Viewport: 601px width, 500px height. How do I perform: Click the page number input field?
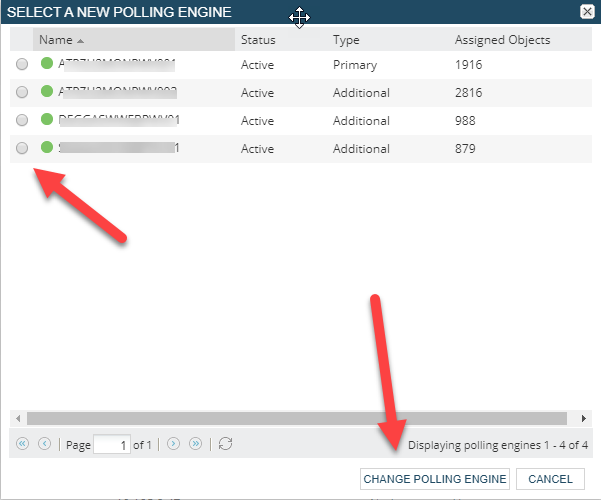coord(112,444)
